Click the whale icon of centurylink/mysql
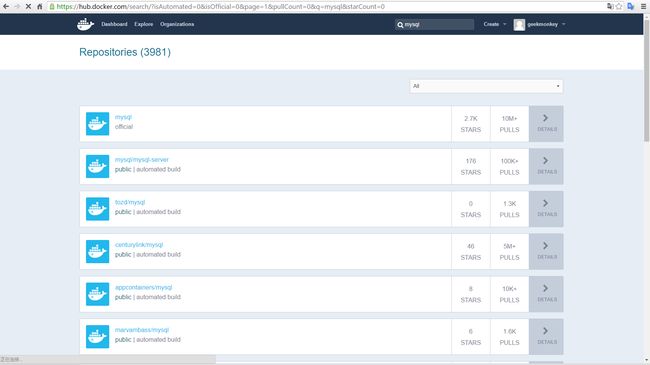Viewport: 650px width, 365px height. pyautogui.click(x=97, y=251)
